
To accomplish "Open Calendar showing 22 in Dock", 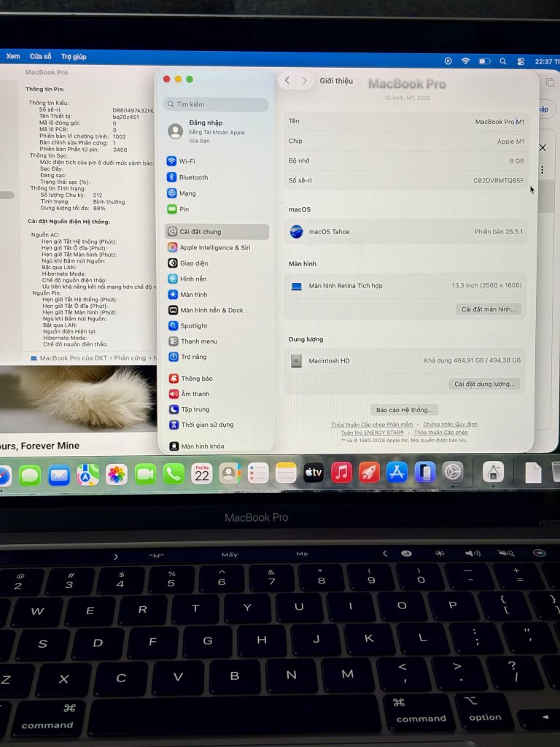I will pyautogui.click(x=202, y=473).
